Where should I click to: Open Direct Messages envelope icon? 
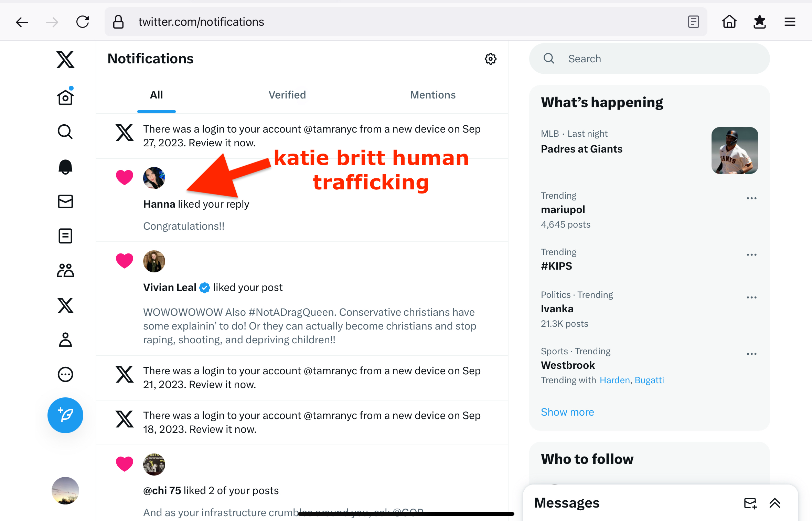click(65, 201)
